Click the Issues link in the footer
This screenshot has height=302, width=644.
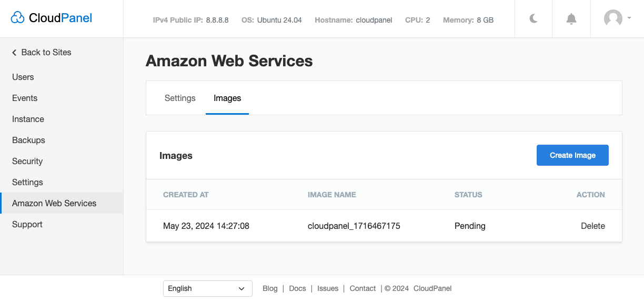tap(328, 288)
